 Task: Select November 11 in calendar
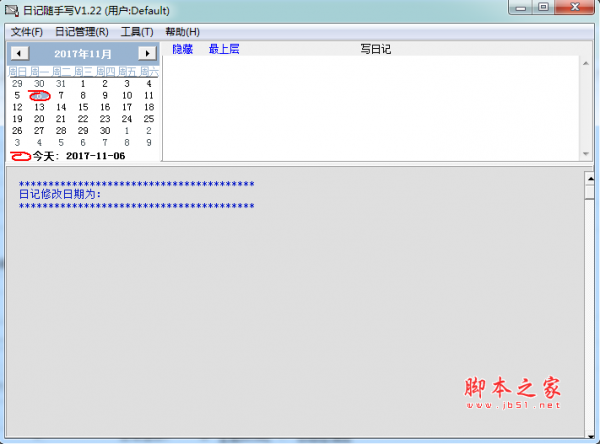149,95
